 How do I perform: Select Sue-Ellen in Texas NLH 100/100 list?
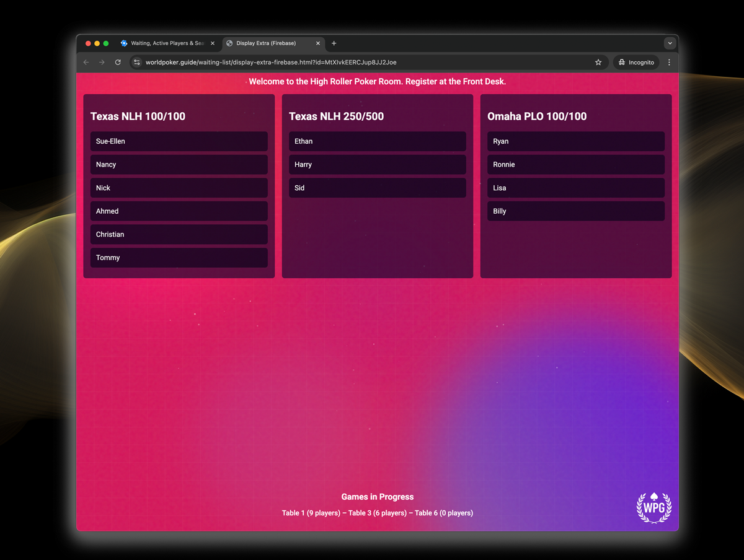[x=179, y=141]
